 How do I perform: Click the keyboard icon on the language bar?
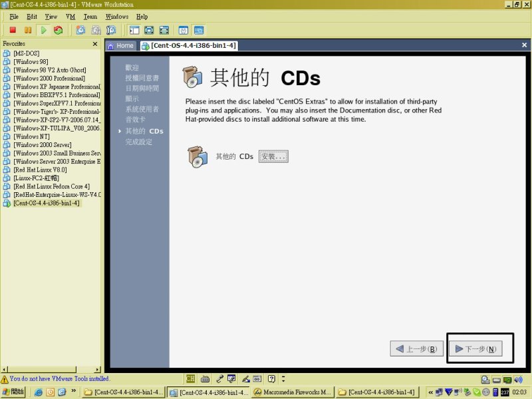pos(205,378)
